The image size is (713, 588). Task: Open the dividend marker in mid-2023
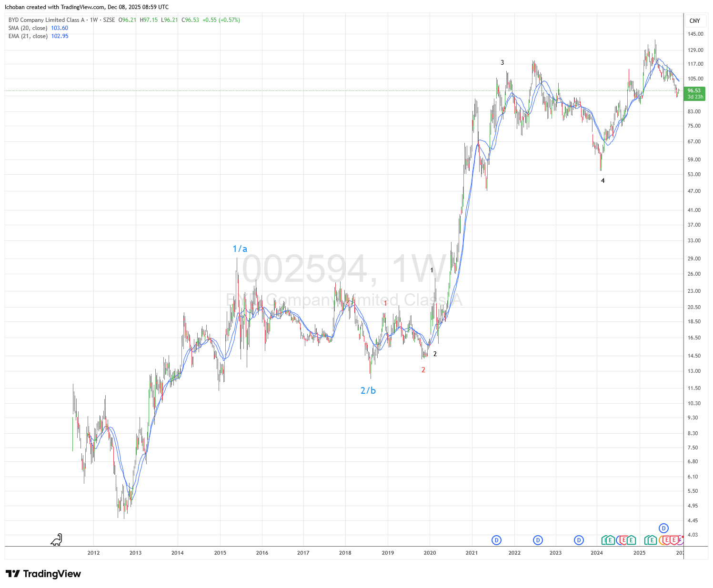(x=579, y=540)
